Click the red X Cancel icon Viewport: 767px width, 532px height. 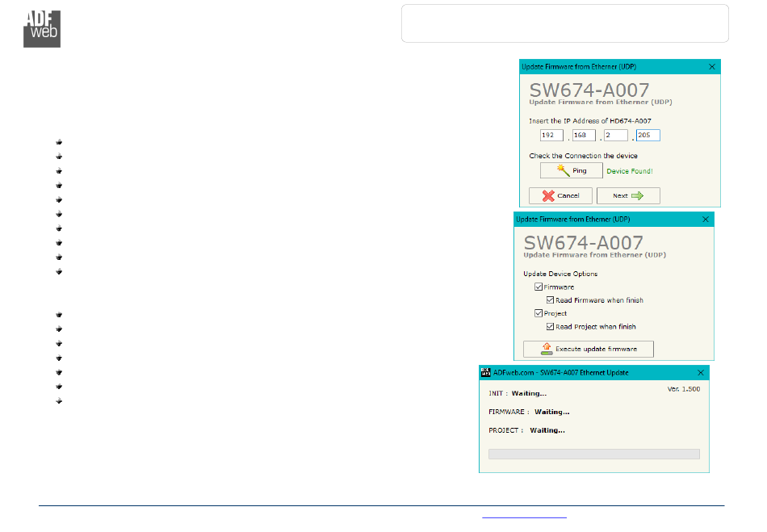(x=548, y=195)
